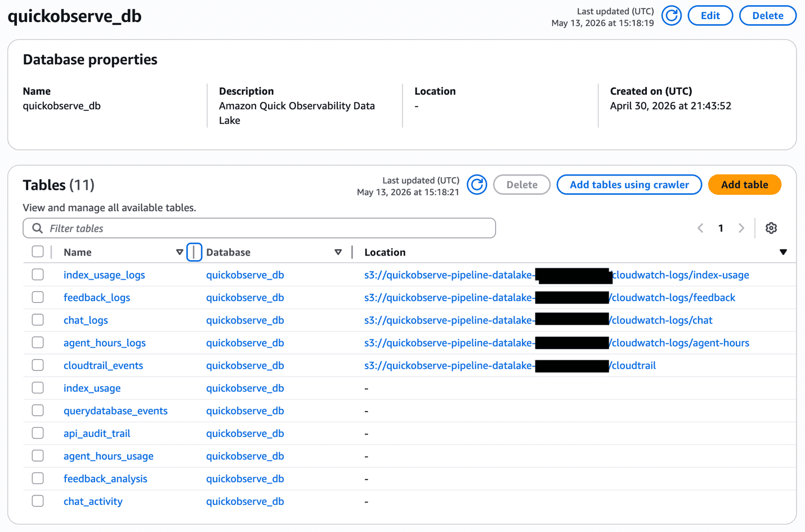Sort by the Database column arrow
This screenshot has height=532, width=805.
pyautogui.click(x=338, y=252)
